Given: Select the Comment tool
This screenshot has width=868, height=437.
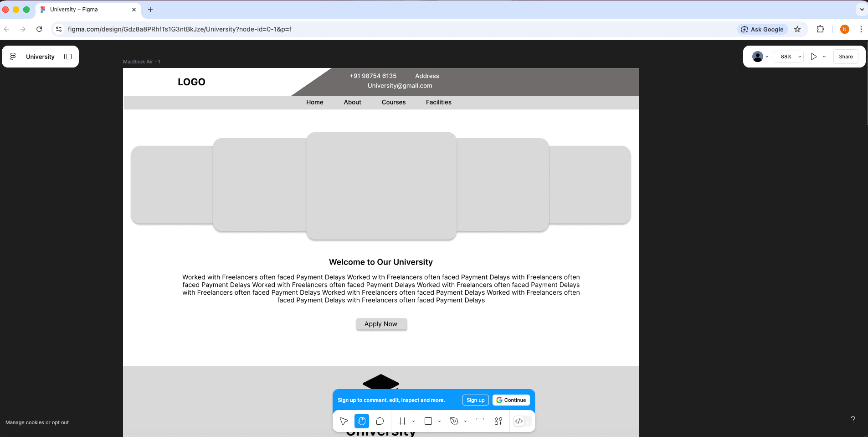Looking at the screenshot, I should click(380, 421).
